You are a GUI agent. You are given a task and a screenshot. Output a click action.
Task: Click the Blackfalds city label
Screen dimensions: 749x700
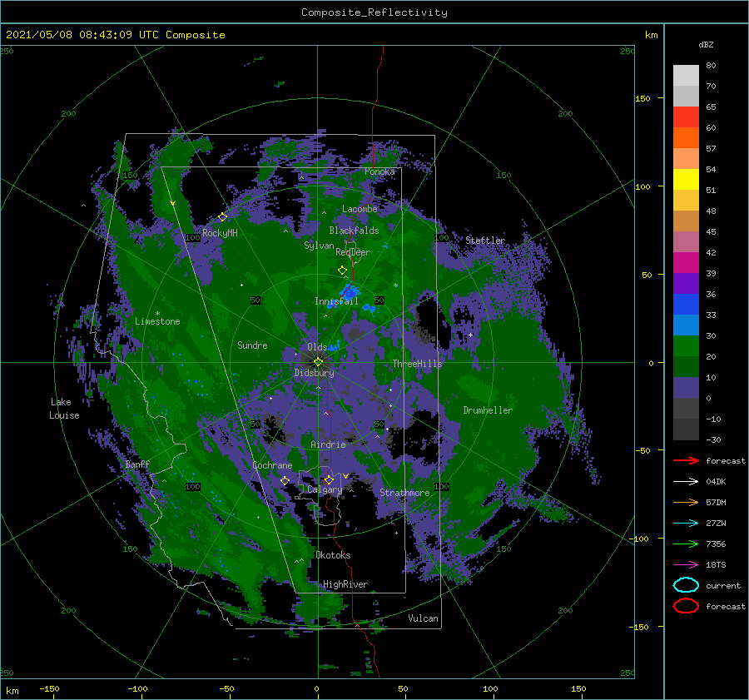point(354,231)
